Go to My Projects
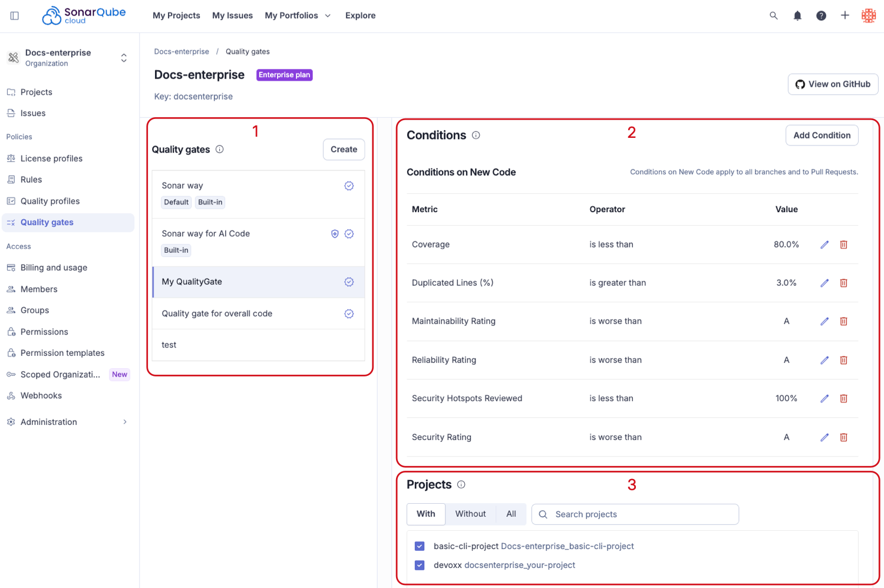Image resolution: width=884 pixels, height=588 pixels. tap(176, 16)
